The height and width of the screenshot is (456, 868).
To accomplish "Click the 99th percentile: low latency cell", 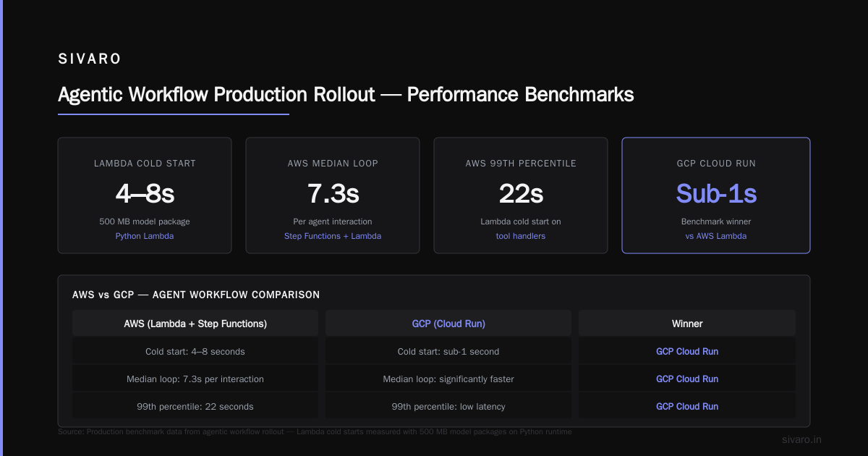I will [x=448, y=407].
